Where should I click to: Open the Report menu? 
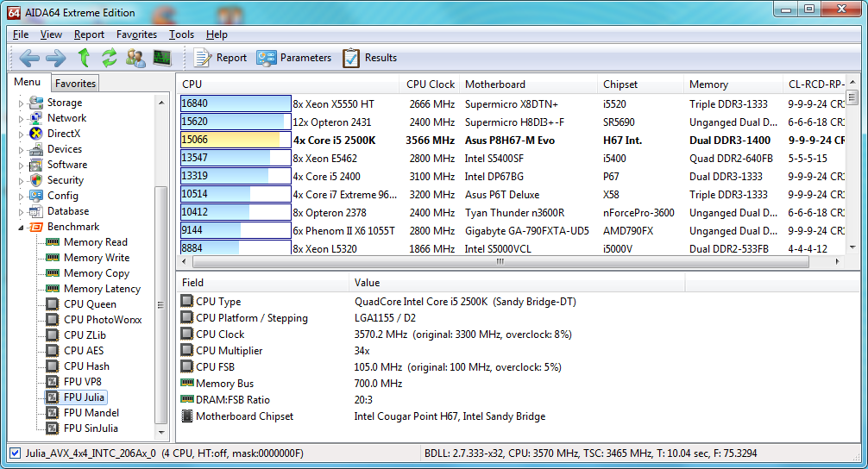click(89, 34)
